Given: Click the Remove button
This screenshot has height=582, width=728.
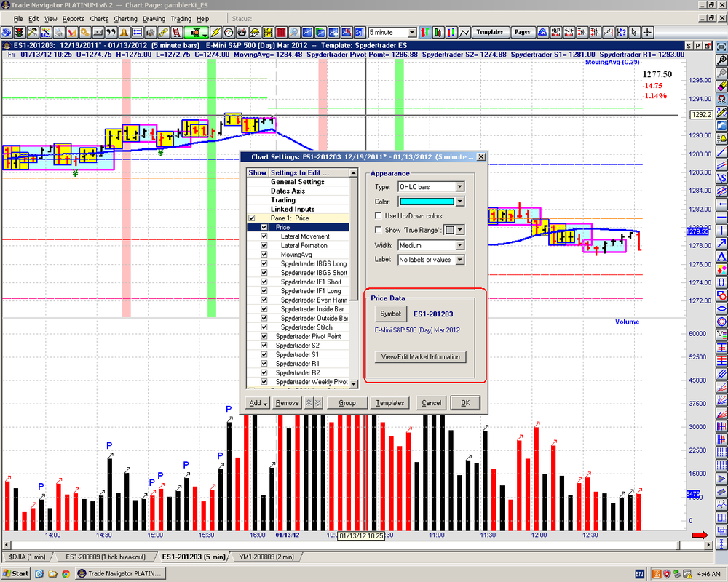Looking at the screenshot, I should click(287, 403).
